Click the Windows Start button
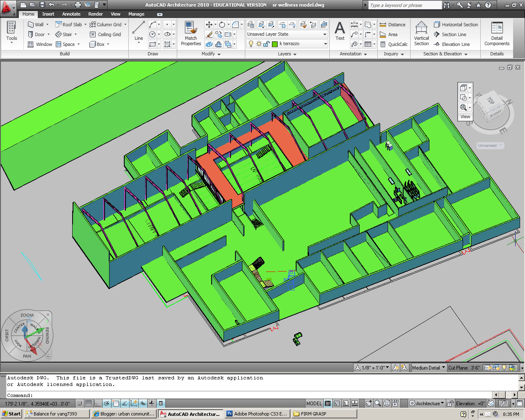Viewport: 525px width, 420px height. pyautogui.click(x=11, y=414)
